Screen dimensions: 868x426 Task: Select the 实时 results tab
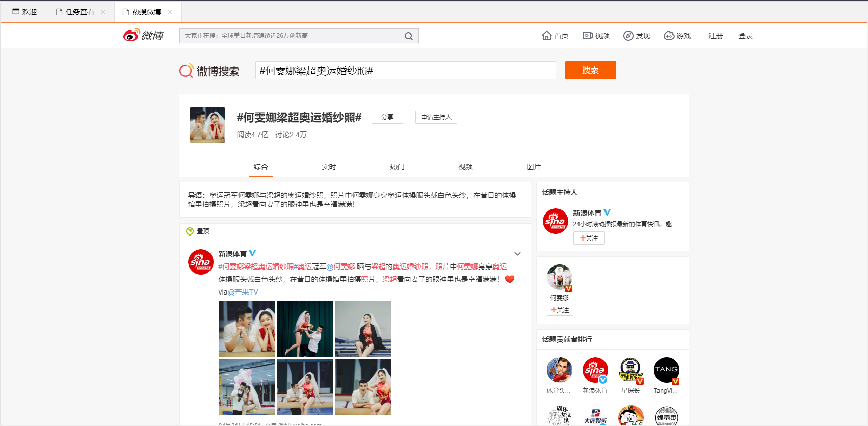coord(329,167)
